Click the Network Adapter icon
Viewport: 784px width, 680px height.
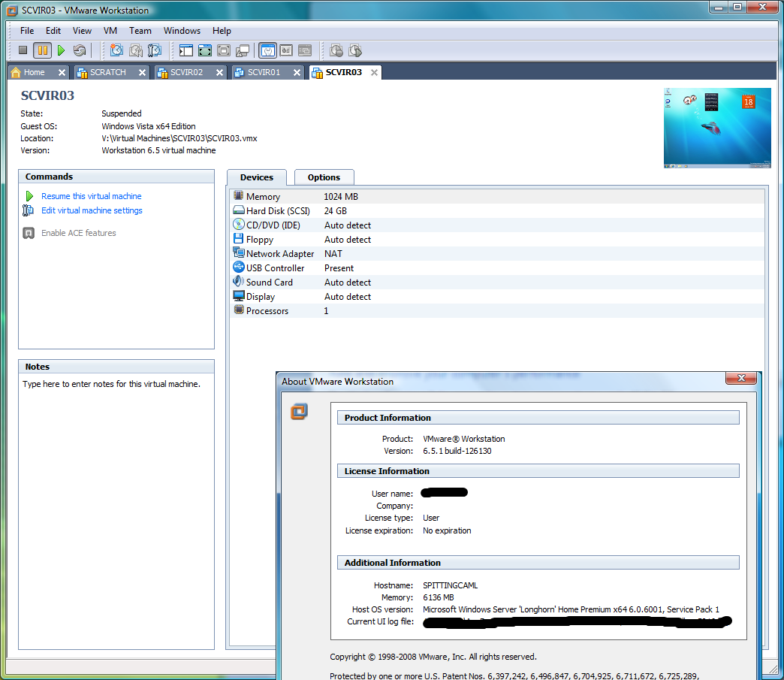tap(239, 252)
